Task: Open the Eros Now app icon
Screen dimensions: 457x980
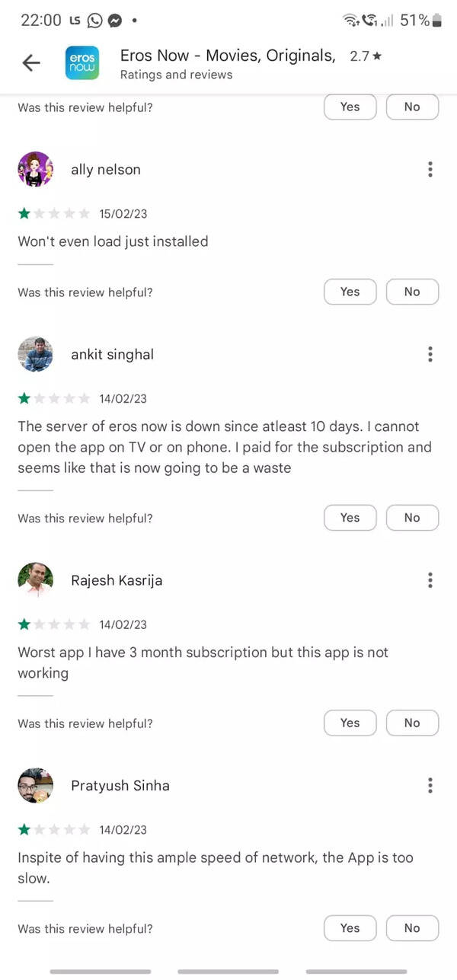Action: pyautogui.click(x=82, y=63)
